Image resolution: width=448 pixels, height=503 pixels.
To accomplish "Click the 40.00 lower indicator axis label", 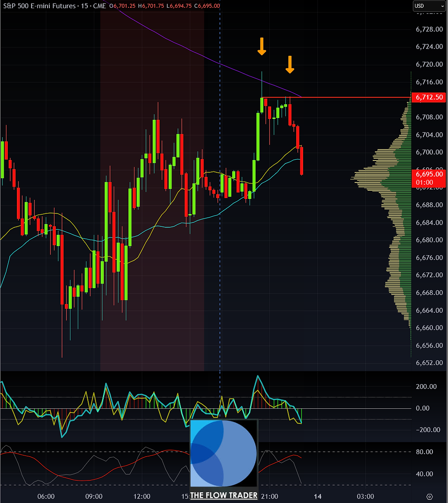I will [424, 474].
